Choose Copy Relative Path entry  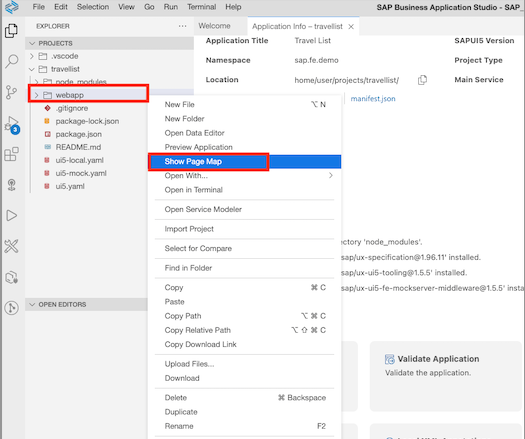244,330
